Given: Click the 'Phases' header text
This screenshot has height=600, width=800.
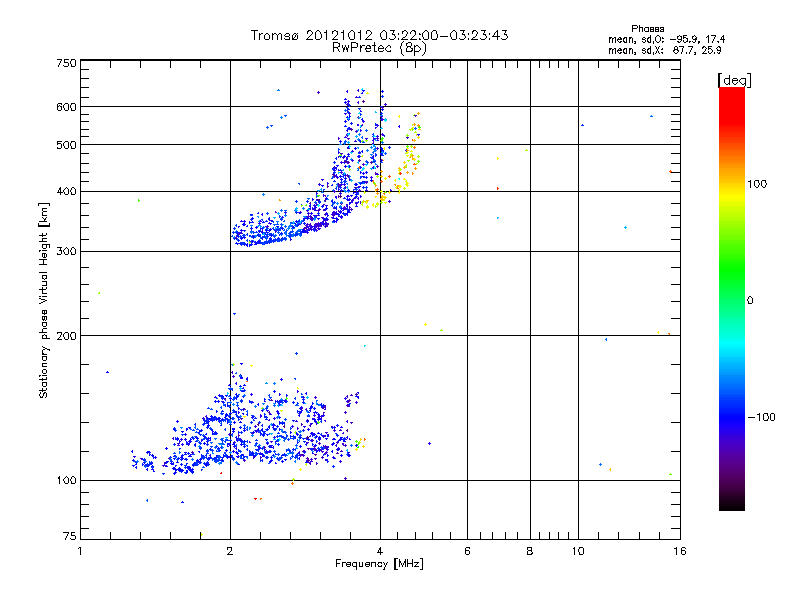Looking at the screenshot, I should [647, 29].
